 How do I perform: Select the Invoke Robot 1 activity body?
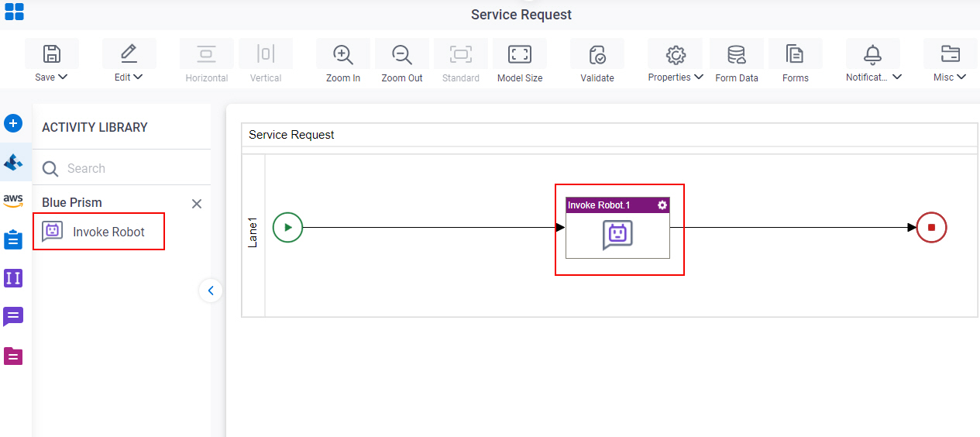617,236
